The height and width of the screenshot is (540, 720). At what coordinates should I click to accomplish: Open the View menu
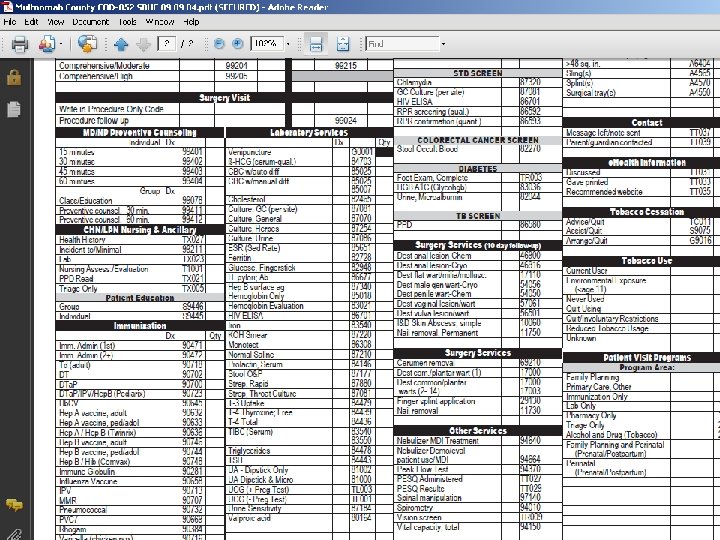[x=56, y=22]
